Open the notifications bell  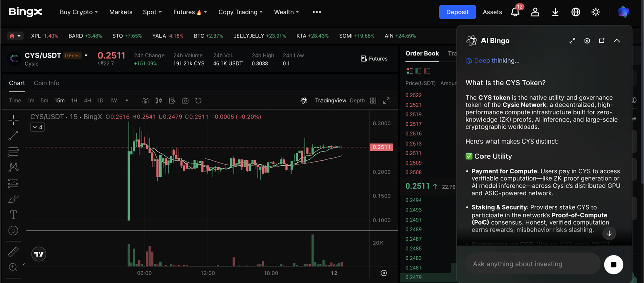pyautogui.click(x=515, y=12)
